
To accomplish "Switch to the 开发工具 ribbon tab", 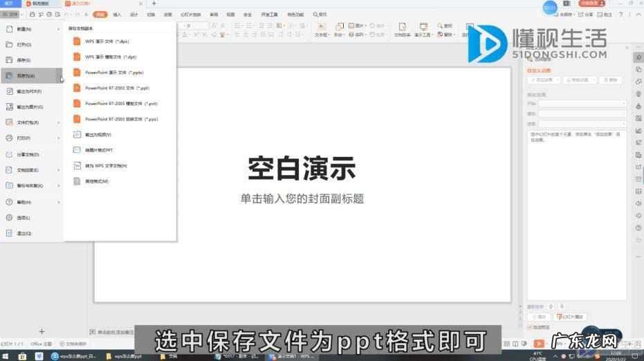I will [269, 15].
